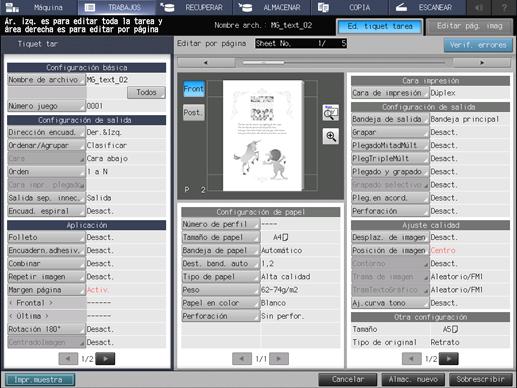This screenshot has width=517, height=388.
Task: Open the Folleto setting
Action: 46,237
